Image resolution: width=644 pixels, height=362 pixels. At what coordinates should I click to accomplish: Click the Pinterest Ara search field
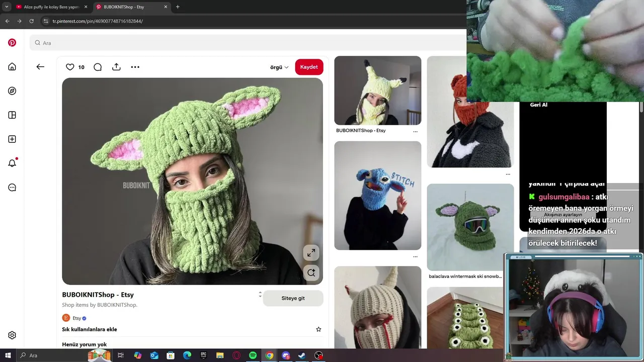point(247,43)
